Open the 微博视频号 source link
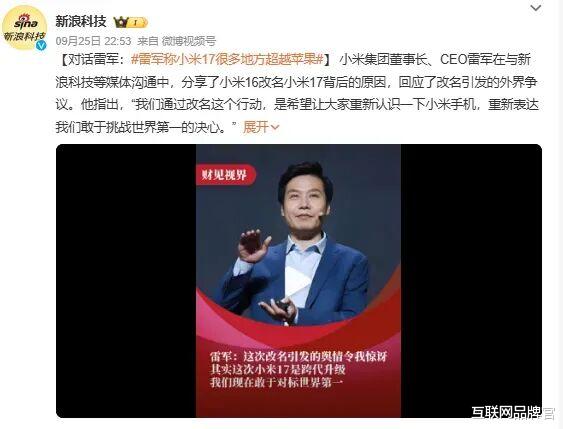Image resolution: width=563 pixels, height=429 pixels. (189, 41)
